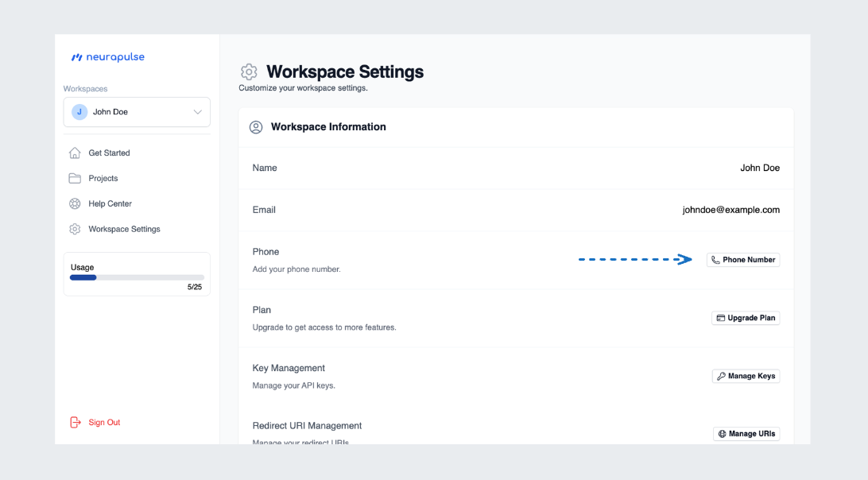The width and height of the screenshot is (868, 480).
Task: Click the red Sign Out door icon
Action: pos(76,422)
